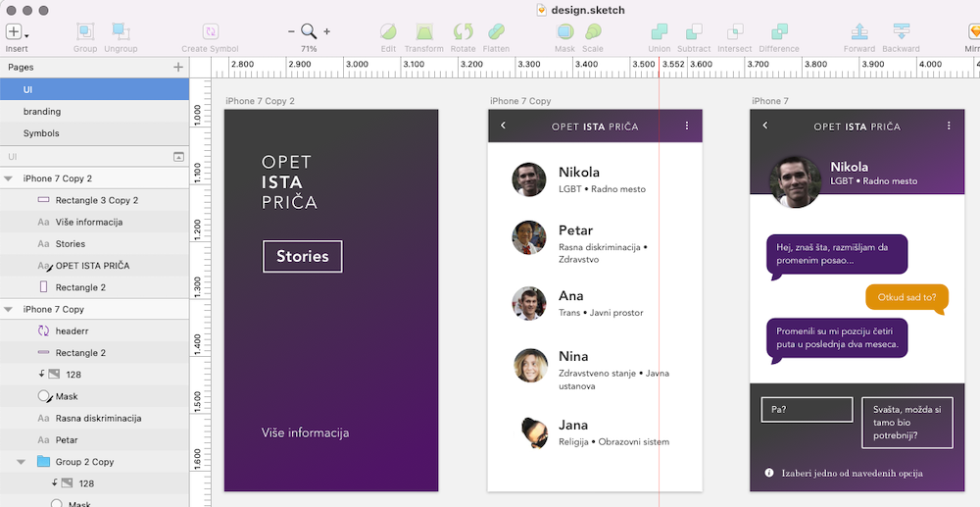Click the info icon beside Izaberi jedno
This screenshot has height=507, width=980.
(x=768, y=474)
